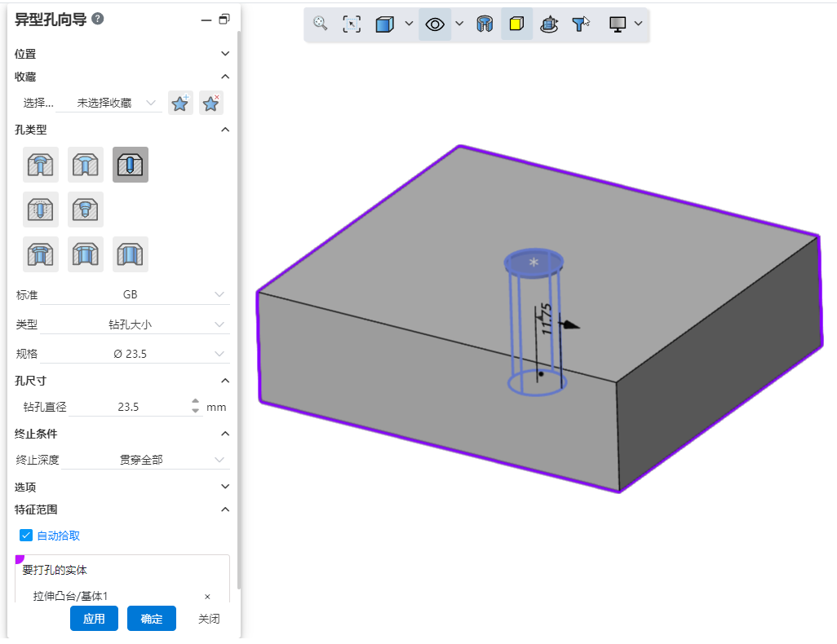Image resolution: width=837 pixels, height=644 pixels.
Task: Click the add favorite star icon
Action: pos(180,104)
